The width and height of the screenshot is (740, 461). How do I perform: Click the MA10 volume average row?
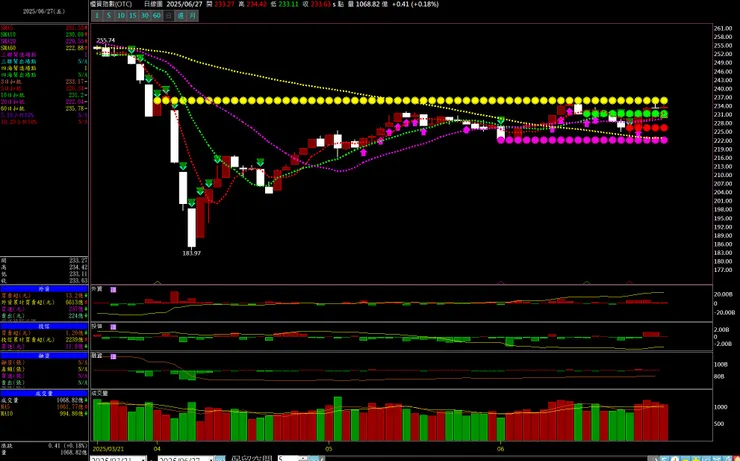point(44,414)
